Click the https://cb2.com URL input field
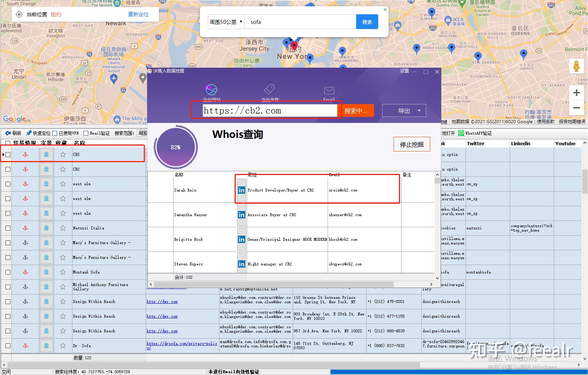588x375 pixels. 270,111
